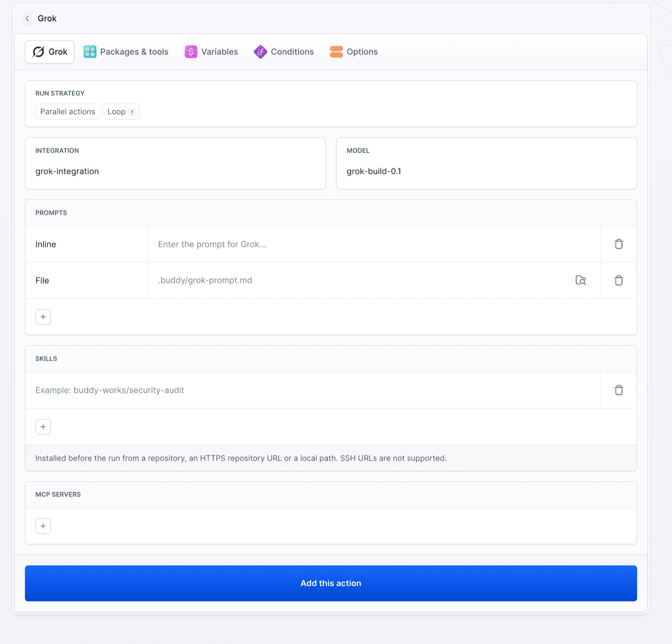This screenshot has width=672, height=644.
Task: Click the PROMPTS section heading
Action: coord(51,213)
